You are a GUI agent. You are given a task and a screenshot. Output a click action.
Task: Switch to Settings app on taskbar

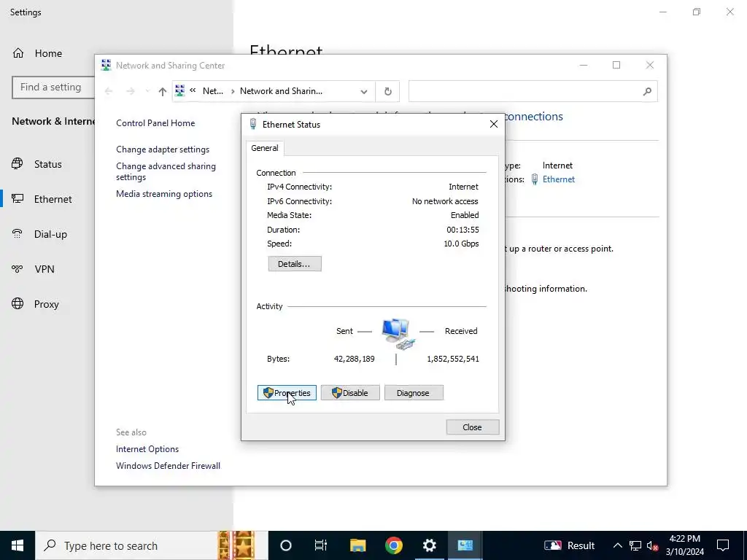[x=429, y=545]
